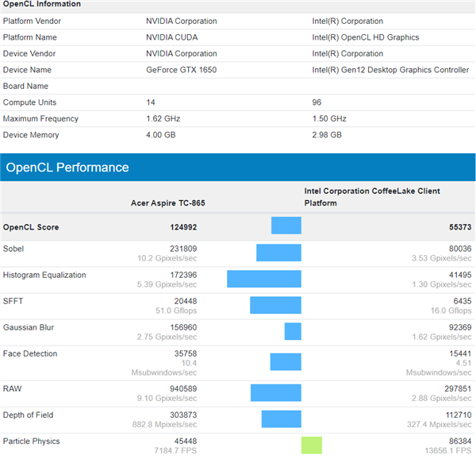476x459 pixels.
Task: Select the SFFT row label
Action: click(13, 301)
